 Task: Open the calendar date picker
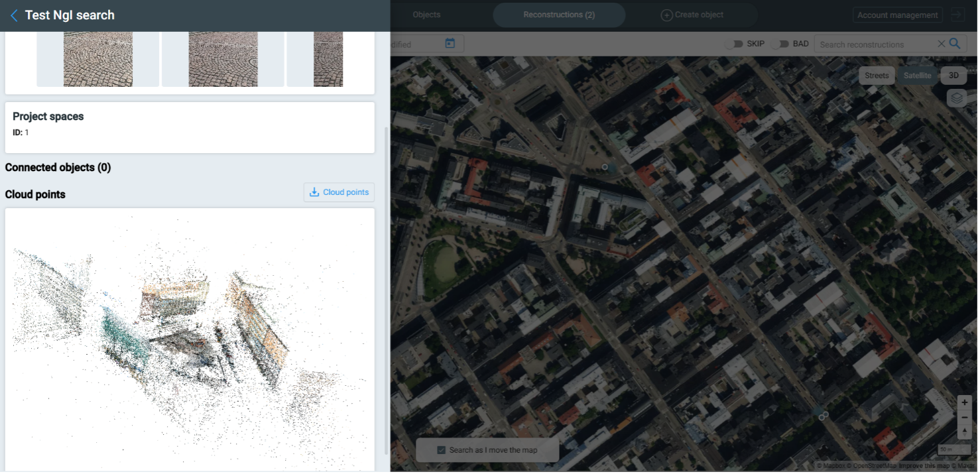pos(450,44)
